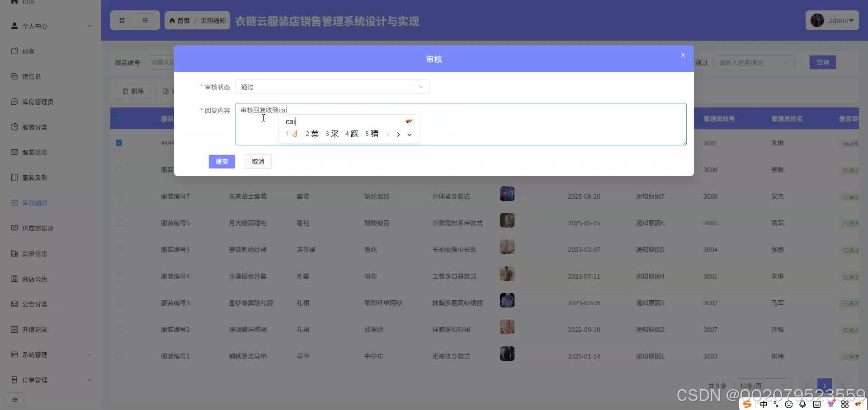Click the grid view icon in header
The image size is (868, 410).
[x=122, y=20]
